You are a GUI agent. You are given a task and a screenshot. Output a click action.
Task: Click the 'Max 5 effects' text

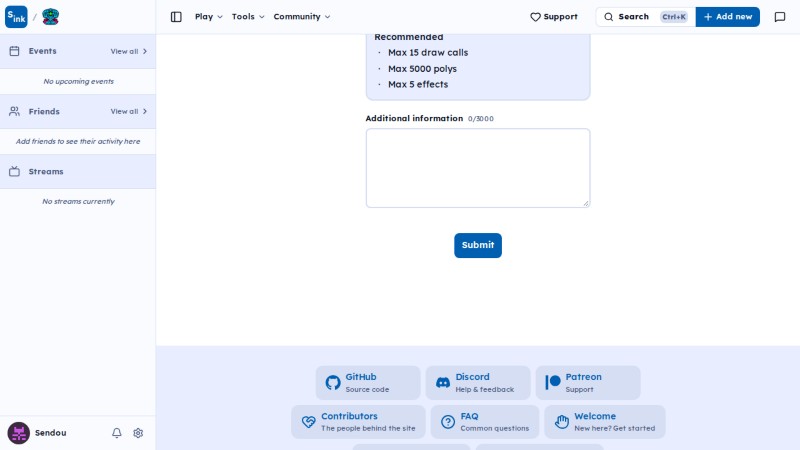click(418, 85)
